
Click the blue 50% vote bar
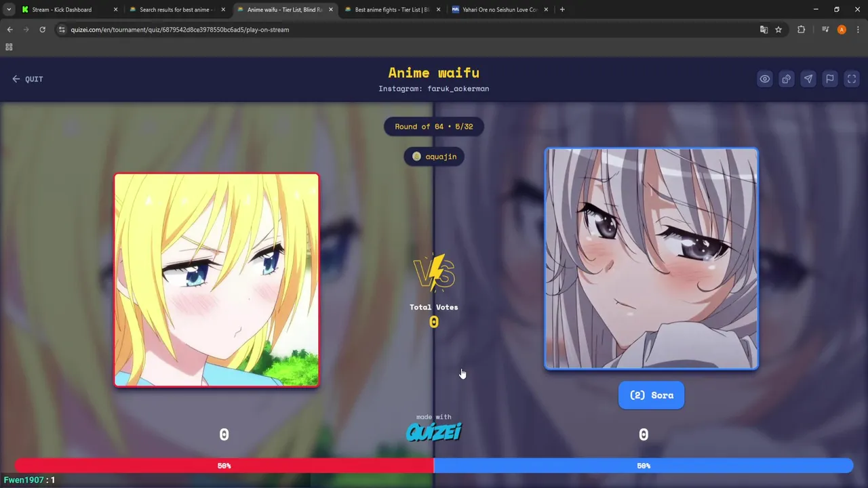(644, 466)
